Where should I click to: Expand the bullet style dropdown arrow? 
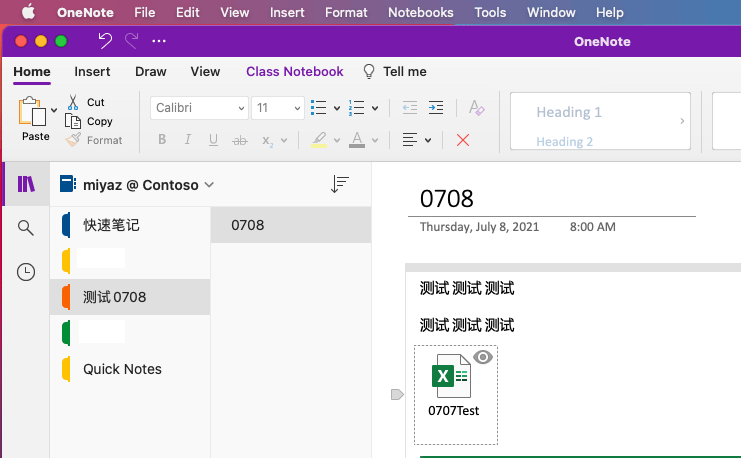pos(337,108)
